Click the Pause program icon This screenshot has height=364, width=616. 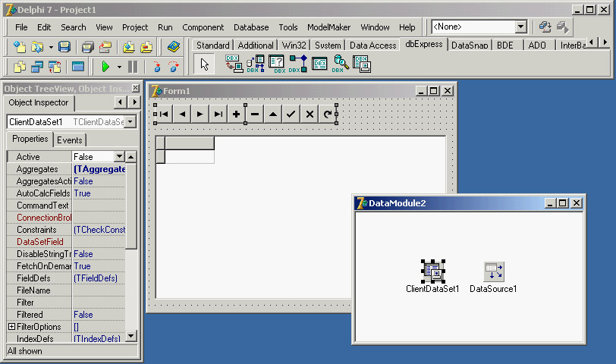(x=133, y=67)
